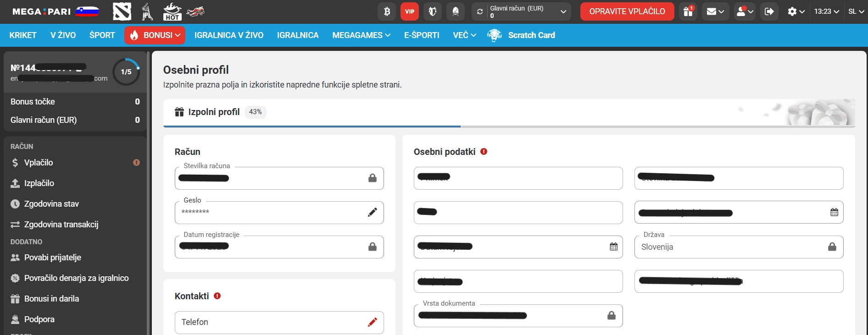
Task: Open Povabi prijatelje
Action: click(75, 258)
